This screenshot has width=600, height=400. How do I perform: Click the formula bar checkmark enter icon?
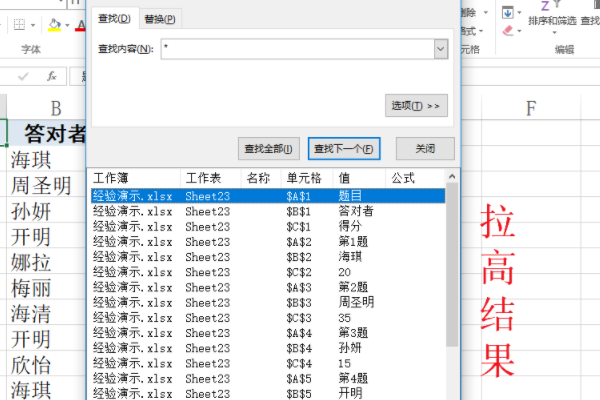(24, 76)
